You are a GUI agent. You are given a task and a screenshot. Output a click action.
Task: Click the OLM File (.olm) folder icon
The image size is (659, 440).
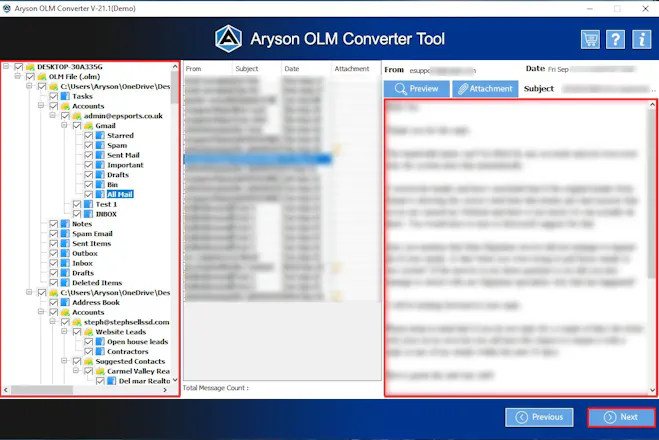tap(42, 76)
